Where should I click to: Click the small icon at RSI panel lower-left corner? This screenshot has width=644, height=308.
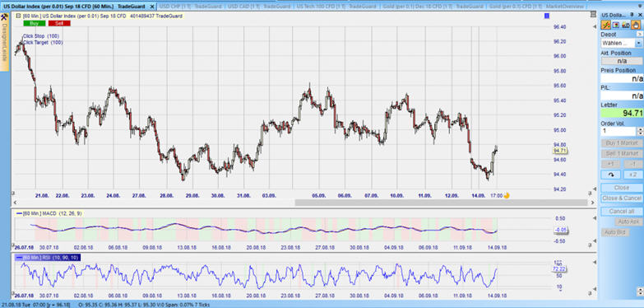(x=12, y=292)
